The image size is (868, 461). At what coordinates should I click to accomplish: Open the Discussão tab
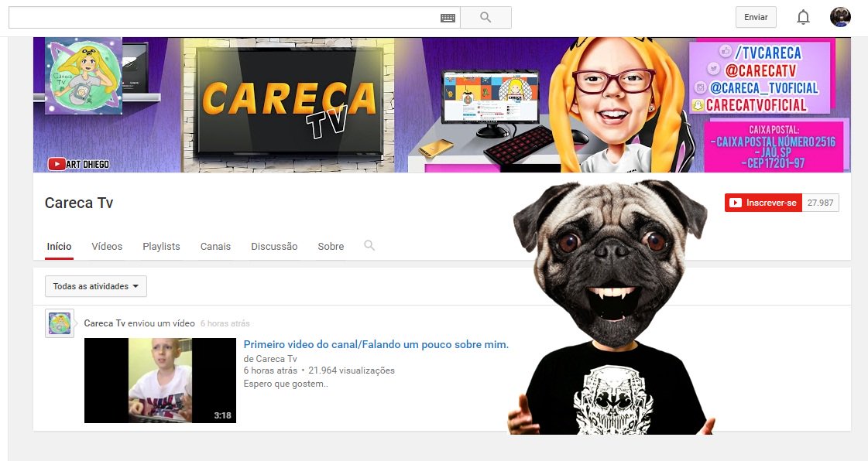(274, 247)
